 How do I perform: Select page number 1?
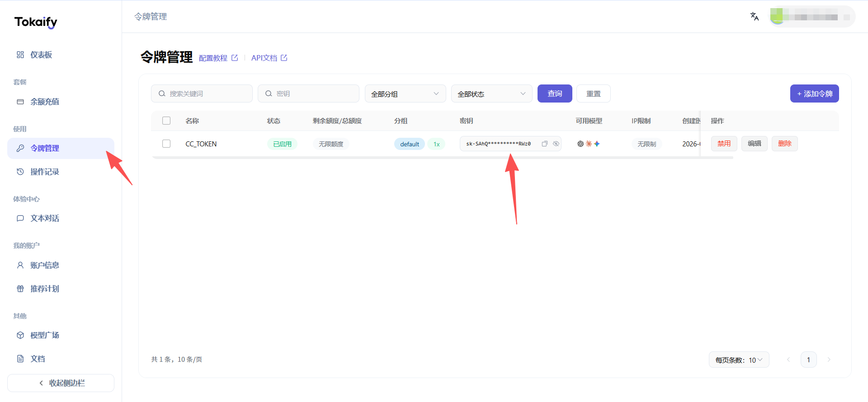coord(809,360)
